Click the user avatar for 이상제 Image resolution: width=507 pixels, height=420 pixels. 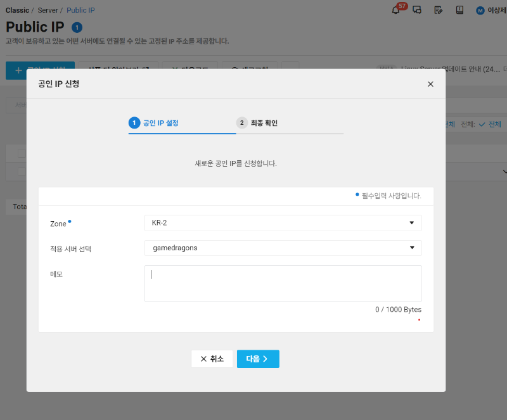[480, 10]
